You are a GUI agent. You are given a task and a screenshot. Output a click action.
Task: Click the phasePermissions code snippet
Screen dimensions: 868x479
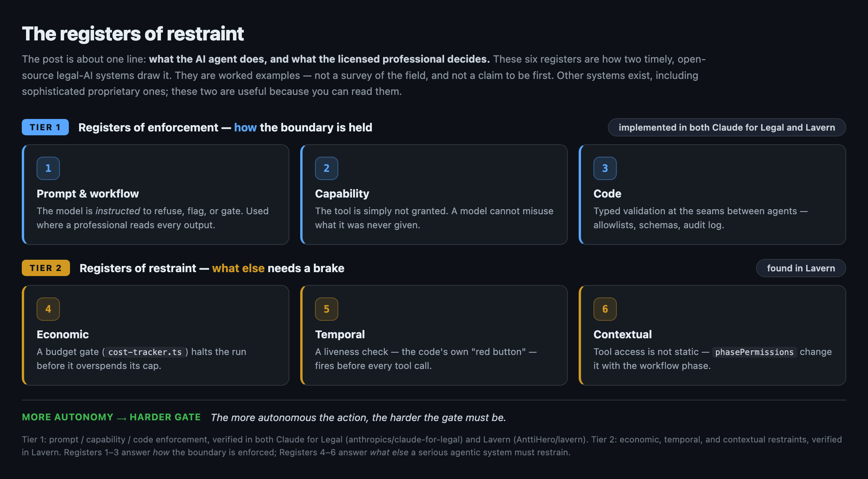[x=754, y=352]
